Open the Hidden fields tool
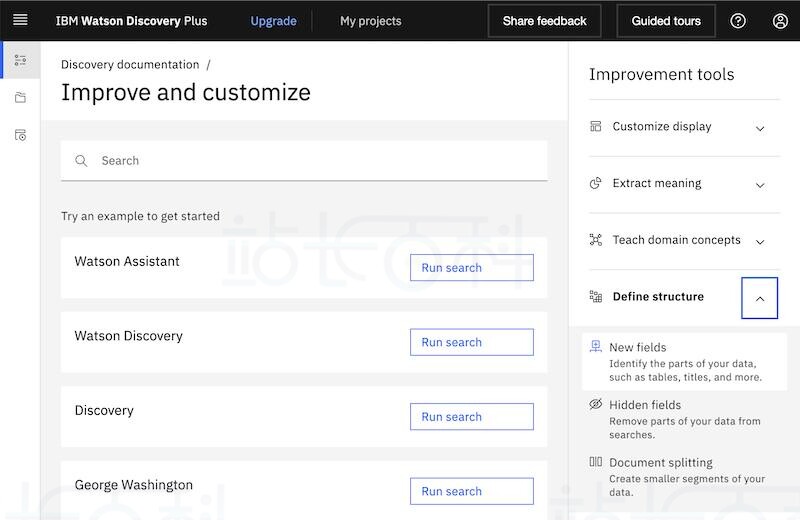The width and height of the screenshot is (800, 520). coord(684,419)
